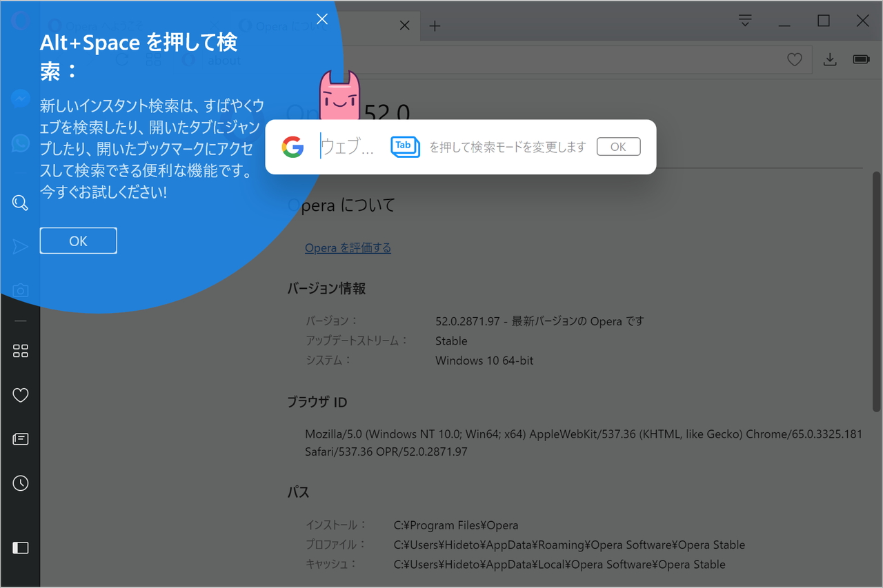Open WhatsApp in the sidebar
This screenshot has height=588, width=883.
click(19, 143)
